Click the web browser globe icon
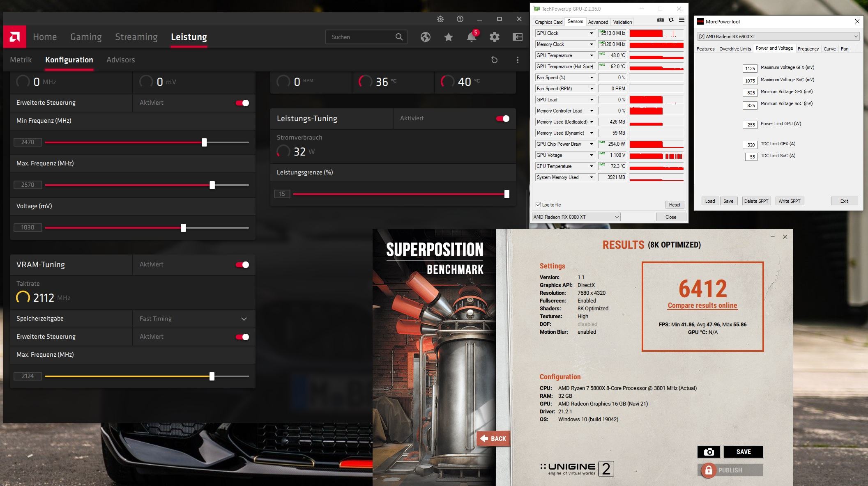 [426, 37]
